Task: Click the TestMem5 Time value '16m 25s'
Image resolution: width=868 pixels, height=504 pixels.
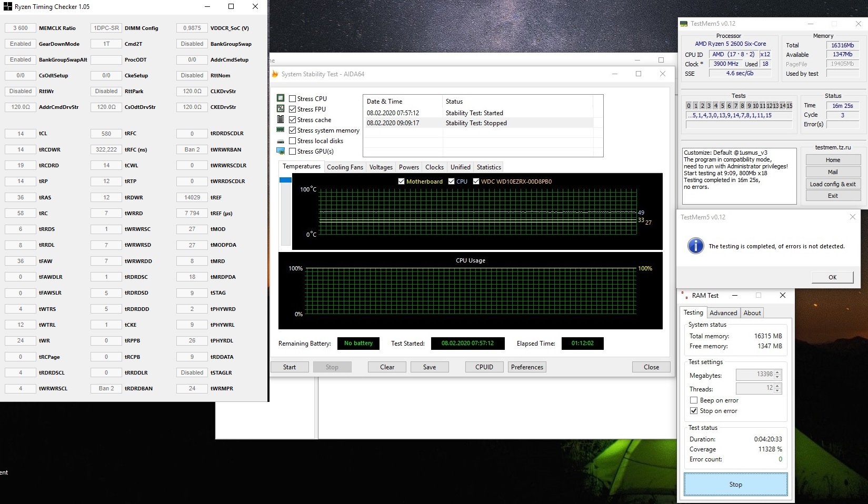Action: coord(843,106)
